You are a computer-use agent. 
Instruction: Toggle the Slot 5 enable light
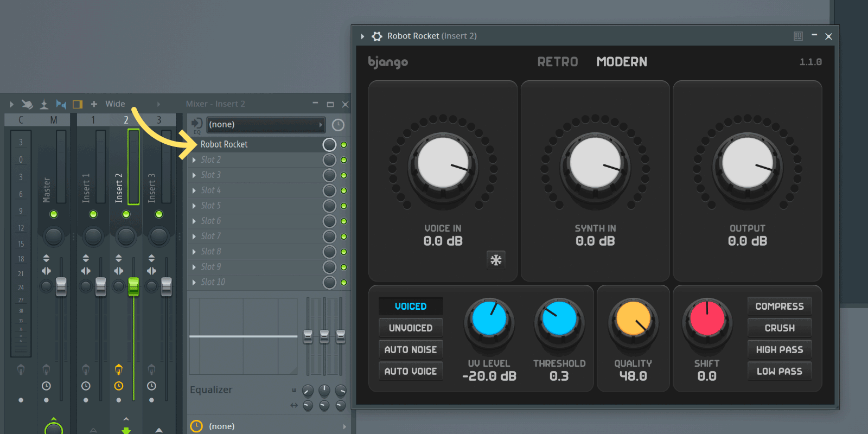click(x=343, y=206)
